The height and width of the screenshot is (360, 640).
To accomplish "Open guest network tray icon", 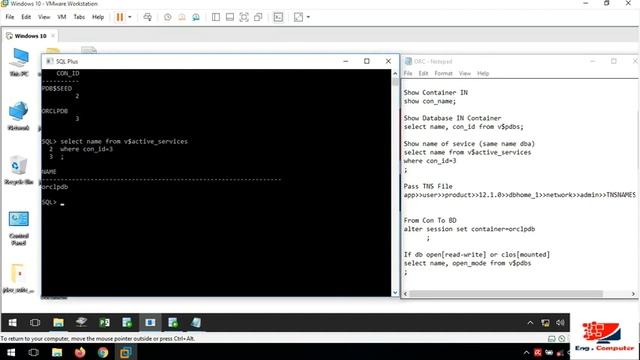I will (545, 323).
